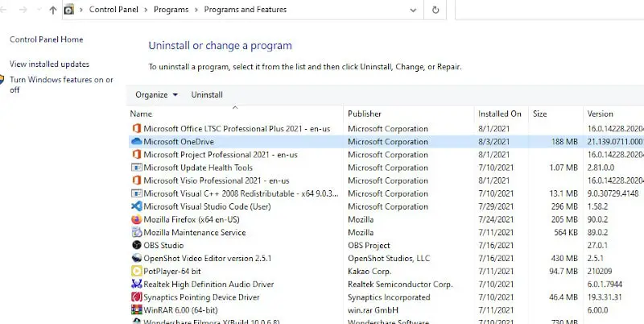Image resolution: width=644 pixels, height=324 pixels.
Task: Click Kakao Corp. publisher cell
Action: 369,272
